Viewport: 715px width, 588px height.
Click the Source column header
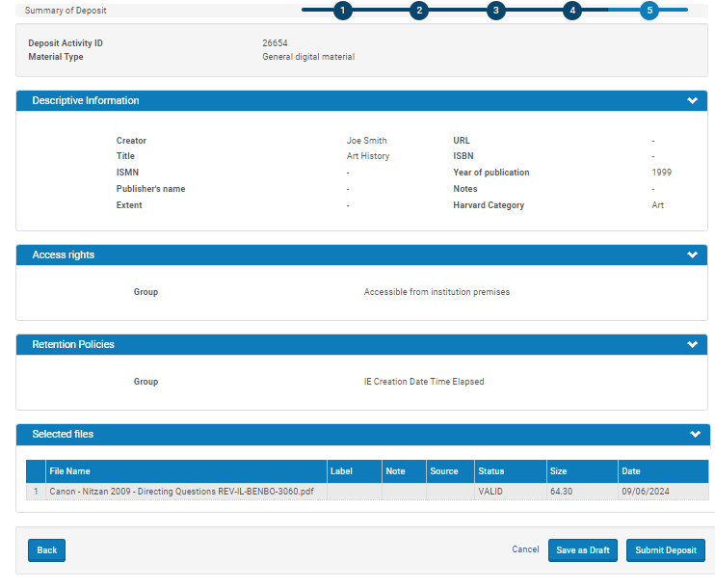point(444,471)
